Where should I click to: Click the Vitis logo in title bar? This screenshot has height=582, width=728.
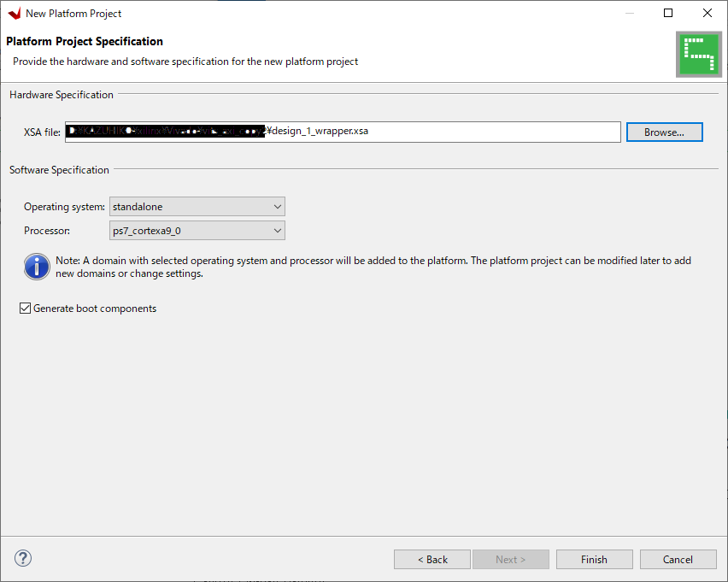[x=15, y=14]
